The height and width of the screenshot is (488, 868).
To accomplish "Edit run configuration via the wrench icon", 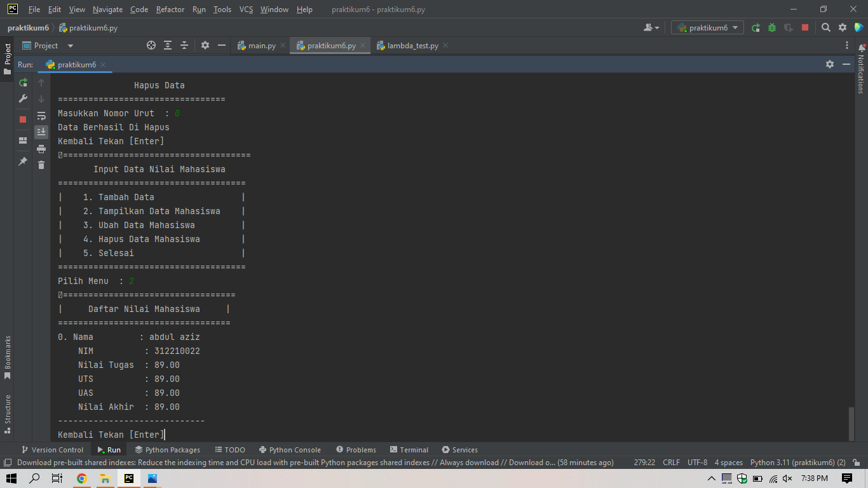I will click(x=23, y=100).
